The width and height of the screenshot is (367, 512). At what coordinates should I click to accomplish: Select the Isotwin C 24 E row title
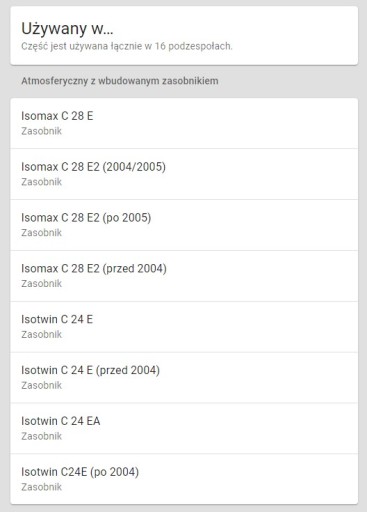pos(57,319)
